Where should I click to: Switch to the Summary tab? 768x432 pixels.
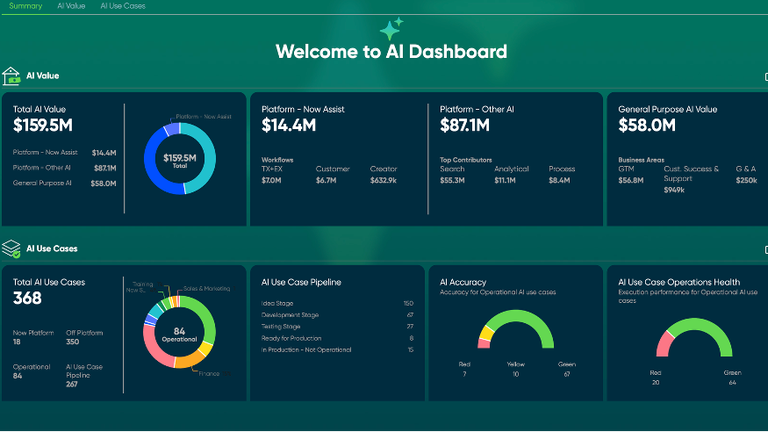(x=25, y=6)
